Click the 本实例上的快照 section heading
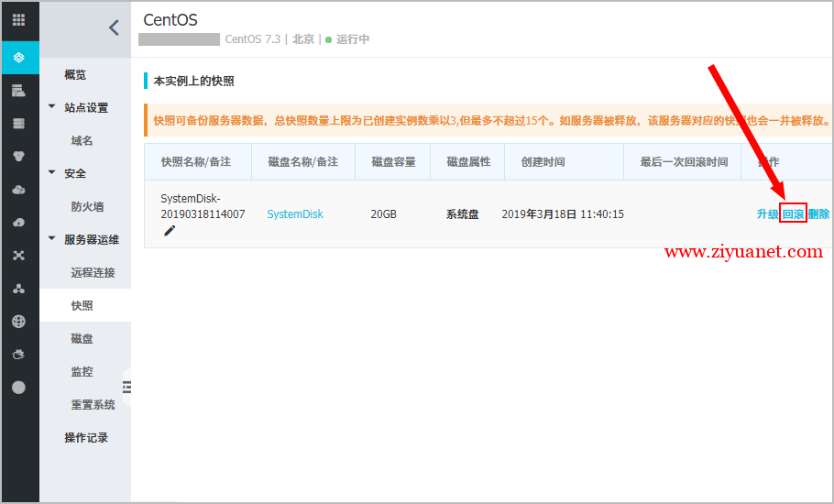The width and height of the screenshot is (834, 504). click(194, 82)
